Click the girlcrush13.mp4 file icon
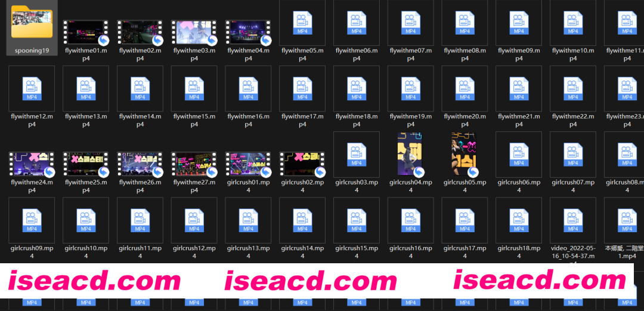Screen dimensions: 644x311 248,220
